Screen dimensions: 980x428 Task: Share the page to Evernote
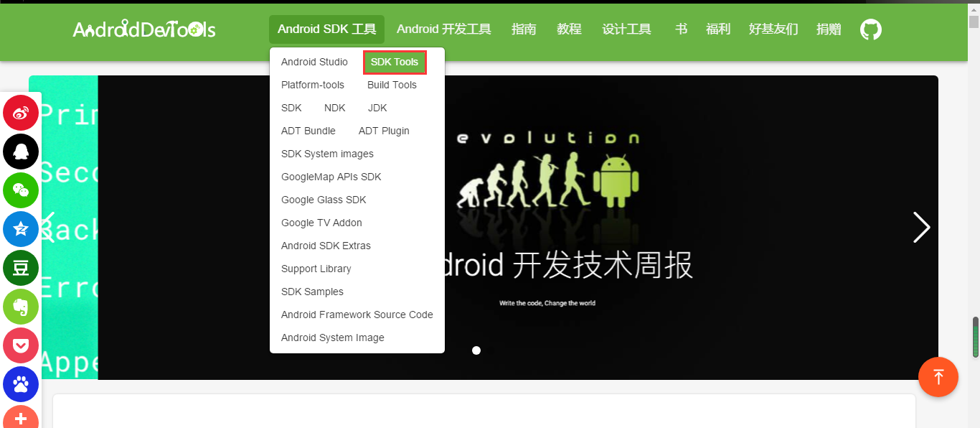point(21,307)
